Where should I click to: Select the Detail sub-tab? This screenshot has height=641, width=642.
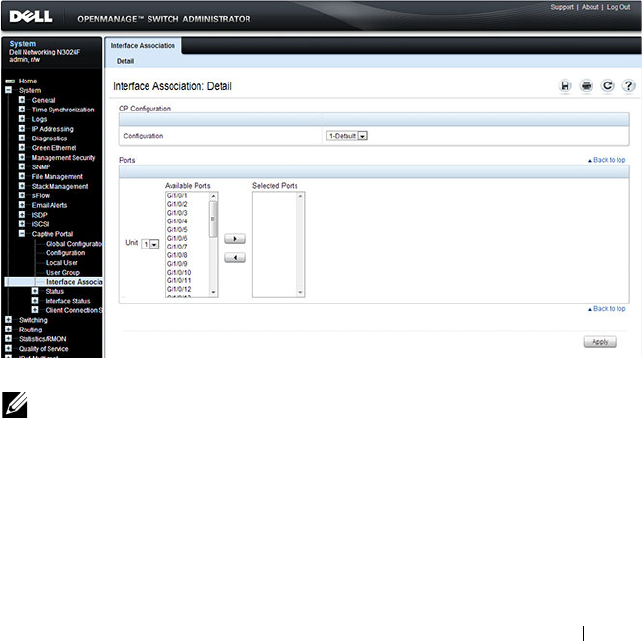pos(125,61)
